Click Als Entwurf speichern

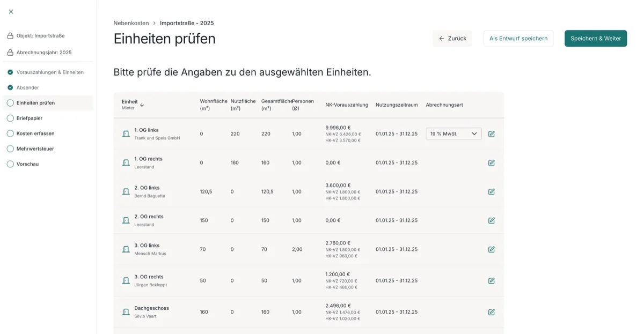[518, 39]
